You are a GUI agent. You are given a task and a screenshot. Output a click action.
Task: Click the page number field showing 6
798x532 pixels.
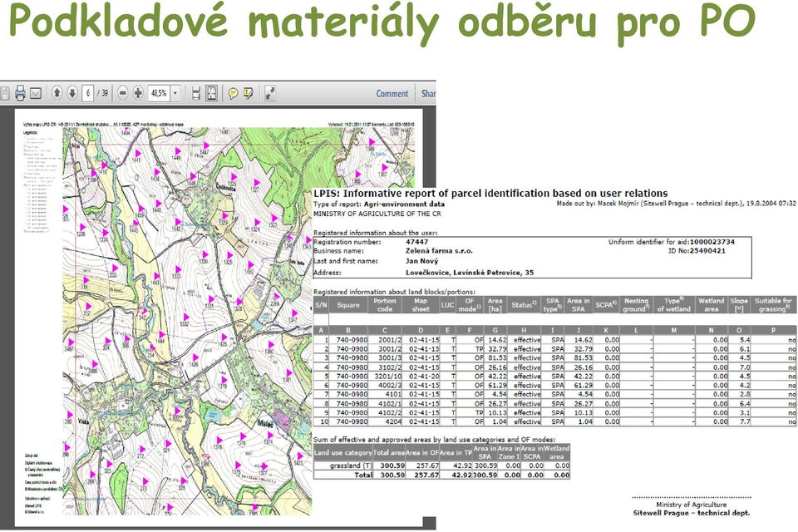(88, 93)
